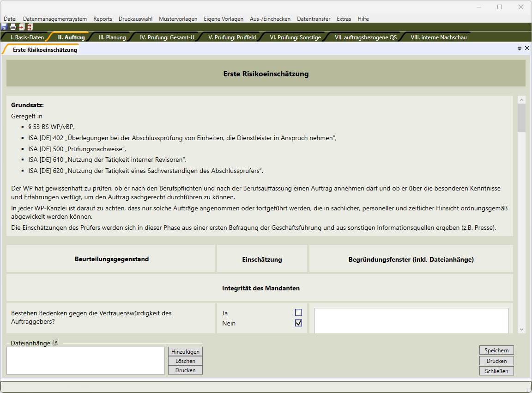Click the vertical scrollbar thumb in the form
This screenshot has width=532, height=393.
tap(521, 118)
